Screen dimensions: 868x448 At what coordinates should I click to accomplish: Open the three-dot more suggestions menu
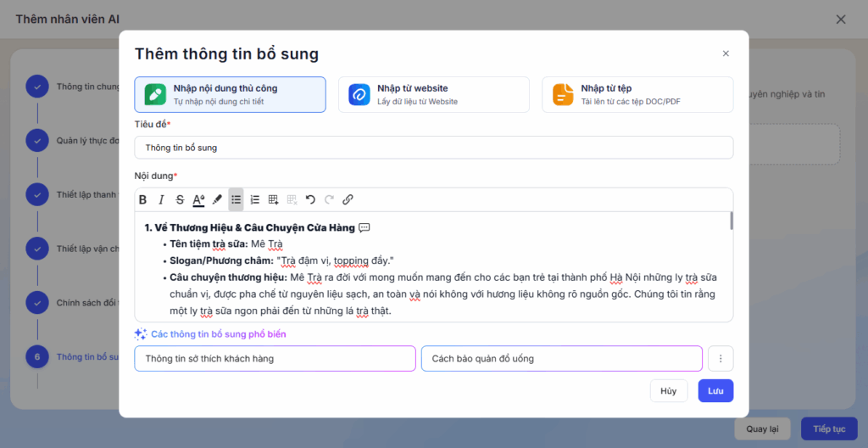(x=721, y=359)
